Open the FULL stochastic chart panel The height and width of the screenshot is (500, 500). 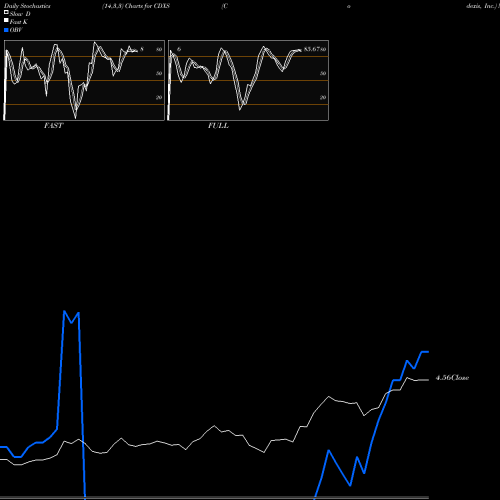pos(248,80)
